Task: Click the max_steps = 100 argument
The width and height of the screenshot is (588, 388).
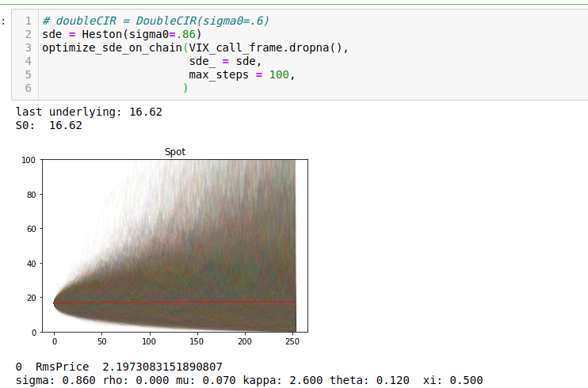Action: [242, 74]
